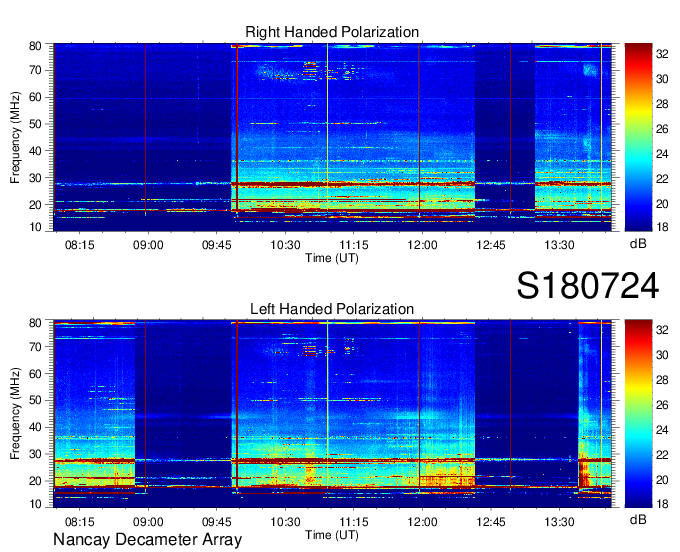Click the upper panel's Time (UT) axis label
The width and height of the screenshot is (680, 552).
pos(332,258)
